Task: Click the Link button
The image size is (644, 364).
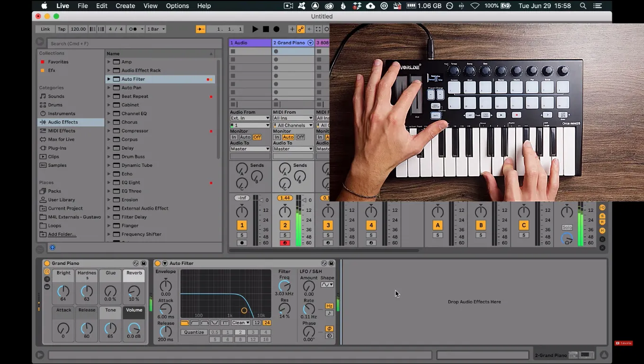Action: [45, 29]
